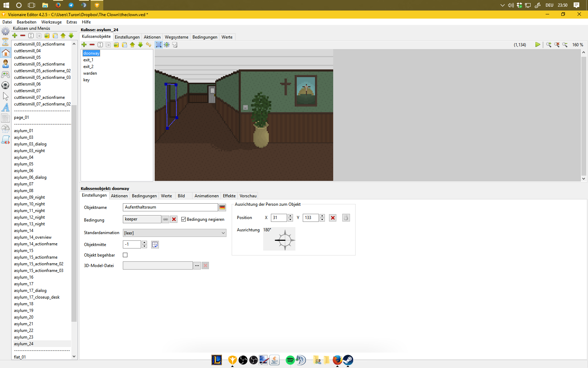The image size is (588, 368).
Task: Choose language for the object name (flag icon)
Action: 222,207
